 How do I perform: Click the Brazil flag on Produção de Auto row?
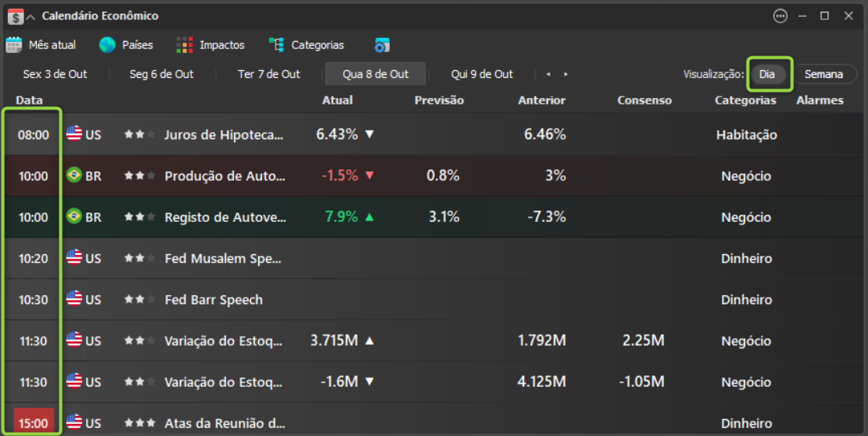click(74, 175)
